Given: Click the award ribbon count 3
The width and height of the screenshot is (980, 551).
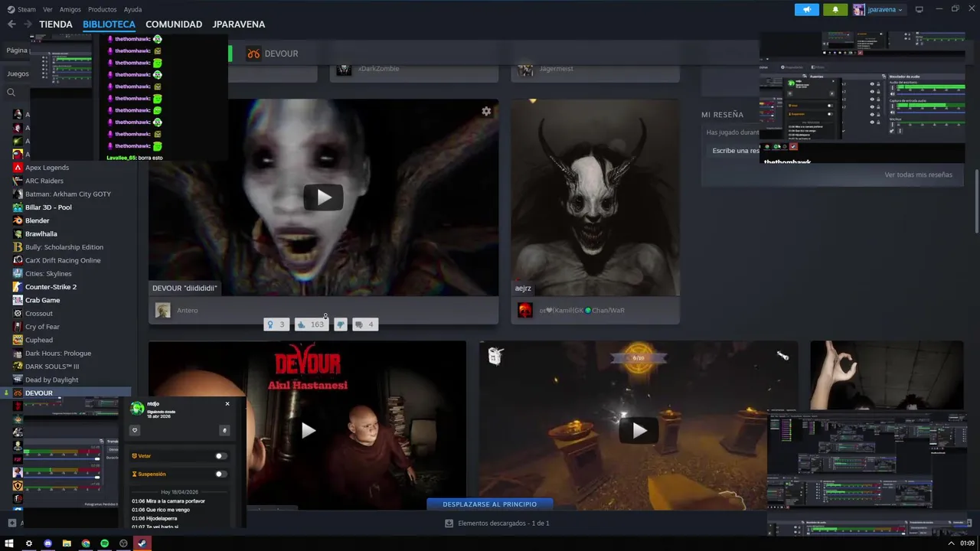Looking at the screenshot, I should (x=276, y=324).
